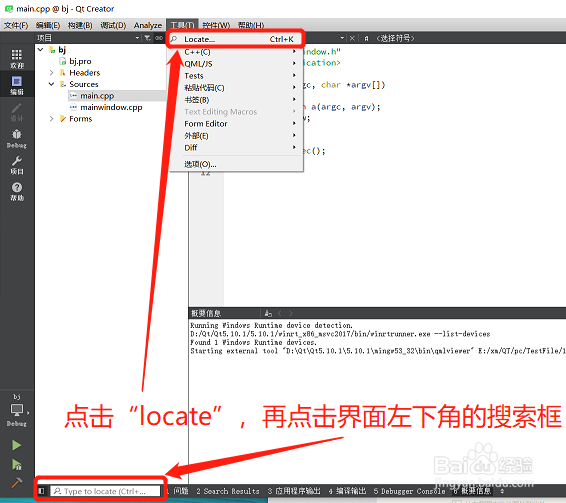This screenshot has width=566, height=503.
Task: Open the Help mode
Action: [17, 191]
